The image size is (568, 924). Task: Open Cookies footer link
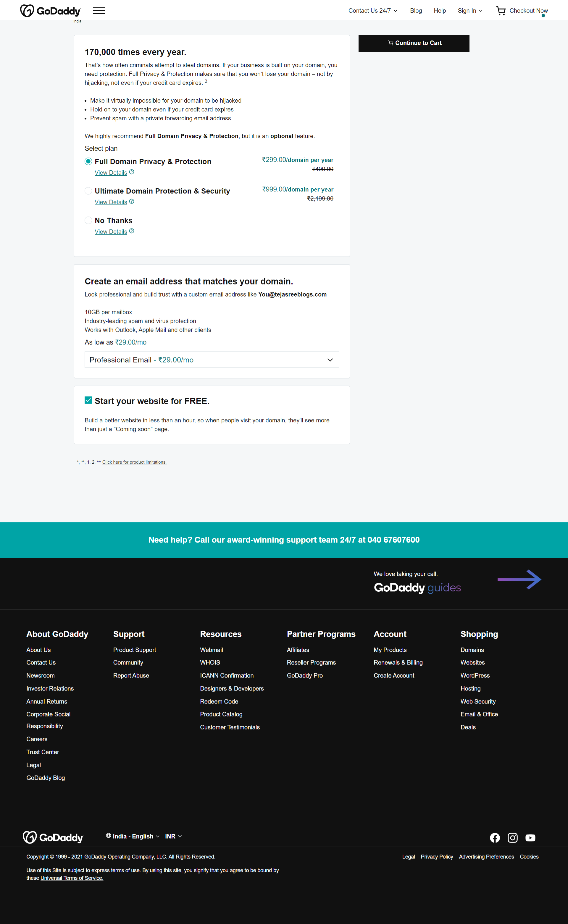pyautogui.click(x=529, y=856)
